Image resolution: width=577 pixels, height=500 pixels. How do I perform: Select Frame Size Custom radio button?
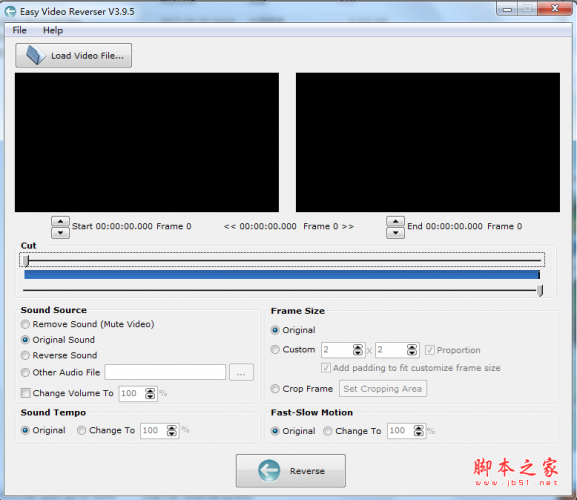tap(275, 350)
